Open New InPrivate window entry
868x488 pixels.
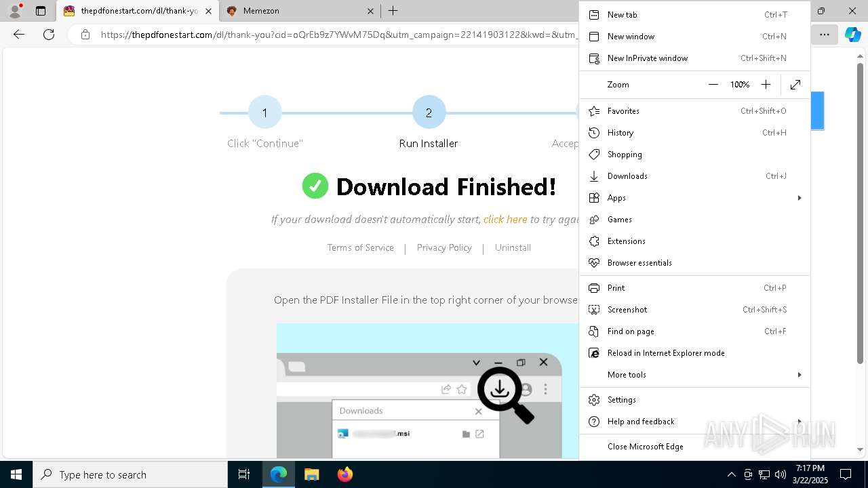(694, 58)
